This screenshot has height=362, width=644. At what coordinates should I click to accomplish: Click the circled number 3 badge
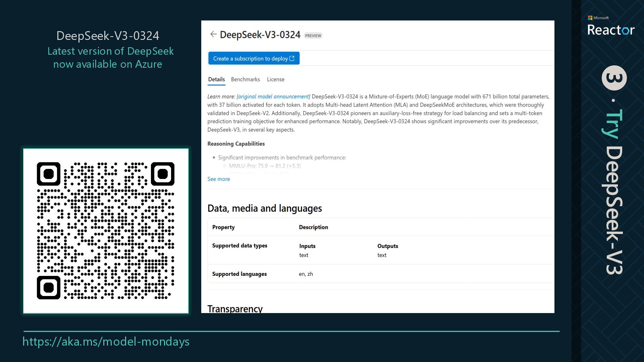tap(614, 78)
